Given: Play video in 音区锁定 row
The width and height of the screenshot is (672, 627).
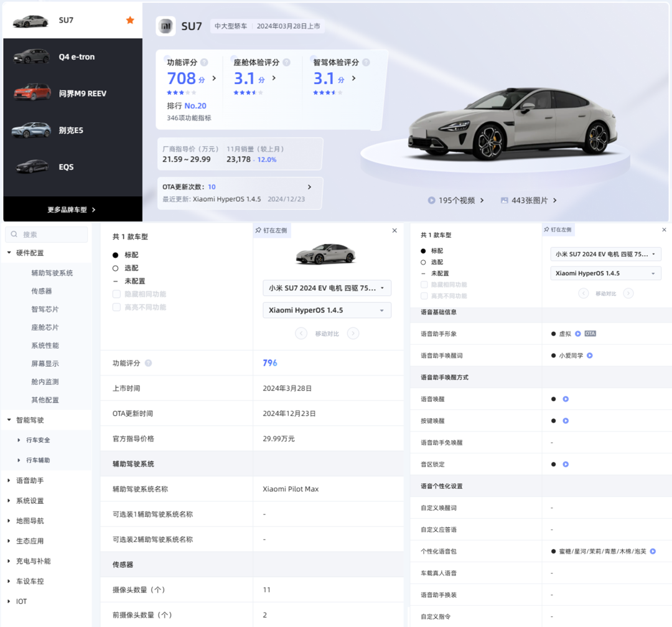Looking at the screenshot, I should tap(566, 464).
